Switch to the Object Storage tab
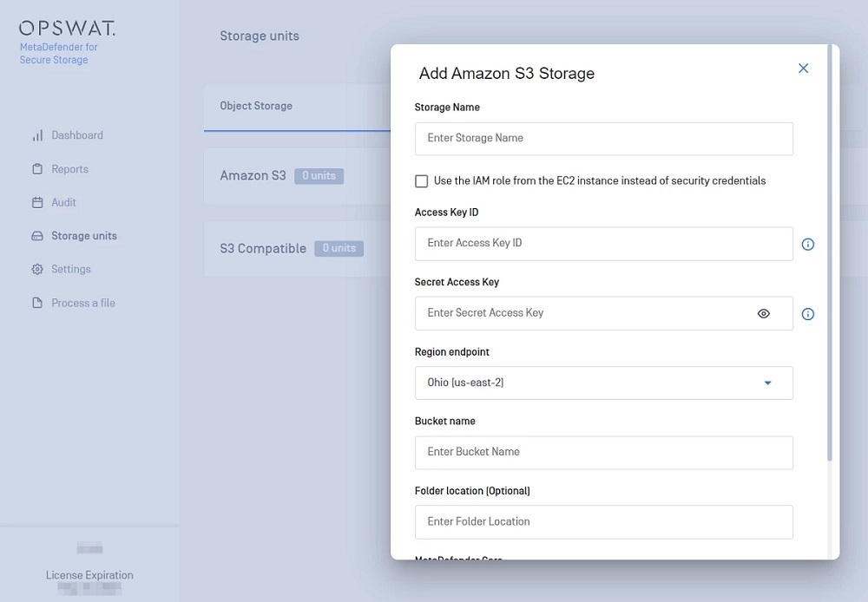868x602 pixels. pyautogui.click(x=255, y=105)
